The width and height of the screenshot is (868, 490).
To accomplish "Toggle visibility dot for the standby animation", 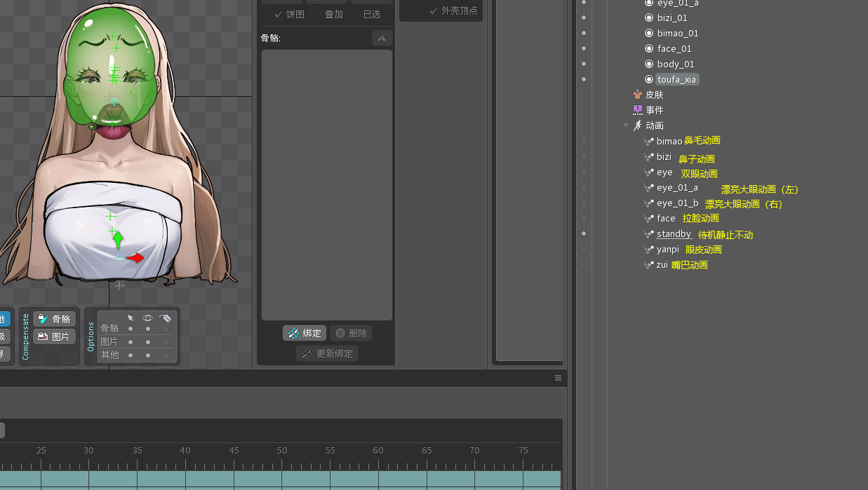I will click(584, 234).
